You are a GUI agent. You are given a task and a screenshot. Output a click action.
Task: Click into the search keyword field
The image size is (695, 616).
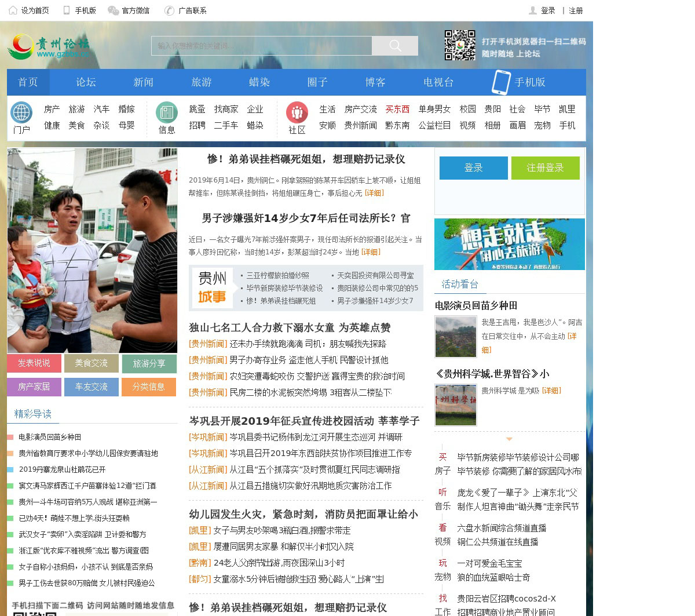click(261, 46)
